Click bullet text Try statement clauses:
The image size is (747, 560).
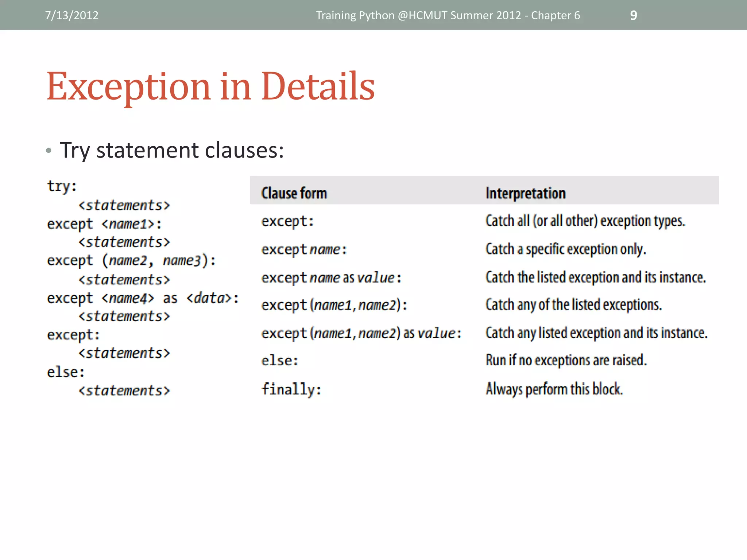172,150
